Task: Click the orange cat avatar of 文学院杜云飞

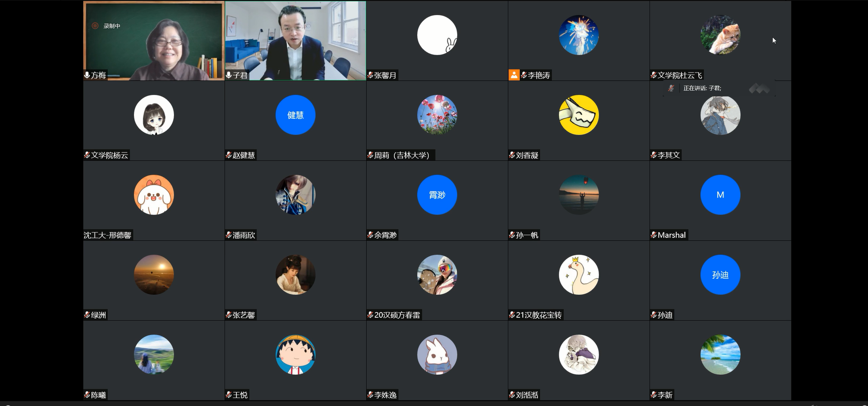Action: pos(720,35)
